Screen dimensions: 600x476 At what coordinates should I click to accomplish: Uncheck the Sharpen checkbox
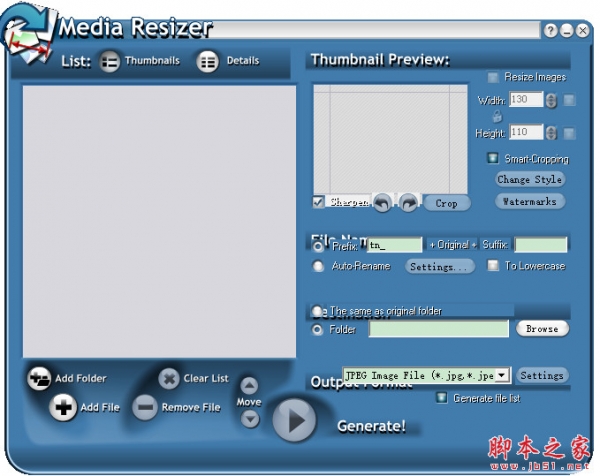point(318,202)
